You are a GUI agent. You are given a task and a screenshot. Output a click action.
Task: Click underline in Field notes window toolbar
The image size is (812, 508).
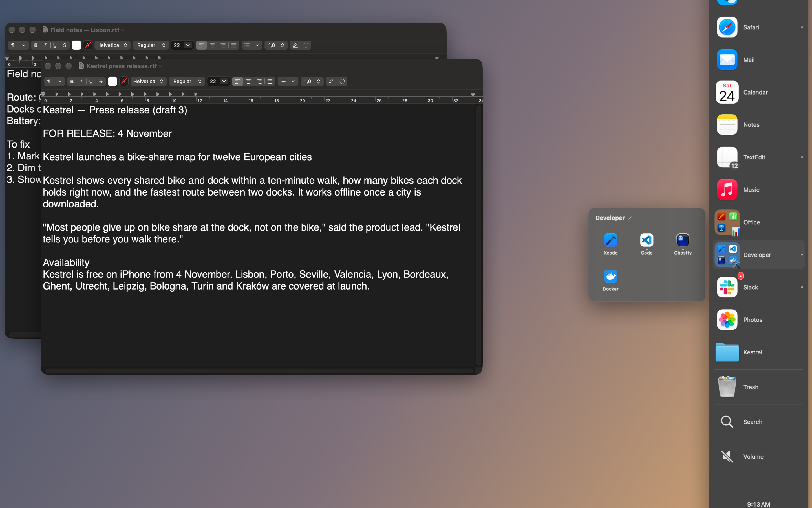click(55, 45)
